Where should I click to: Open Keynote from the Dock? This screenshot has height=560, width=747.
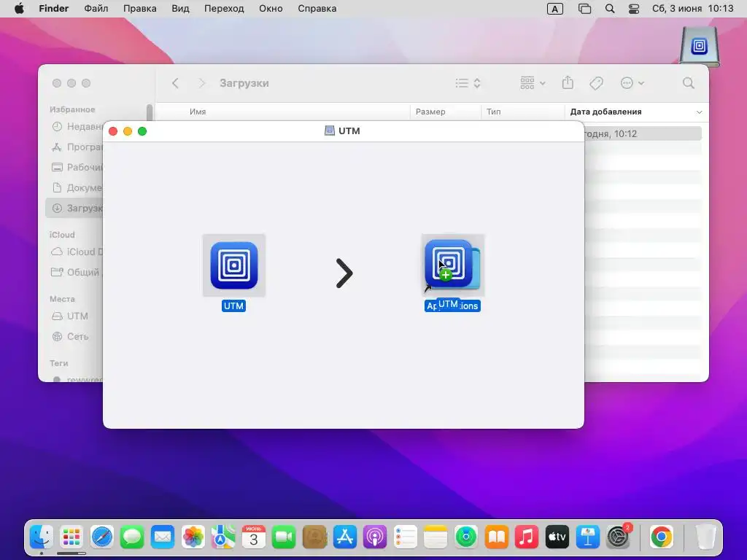coord(587,537)
